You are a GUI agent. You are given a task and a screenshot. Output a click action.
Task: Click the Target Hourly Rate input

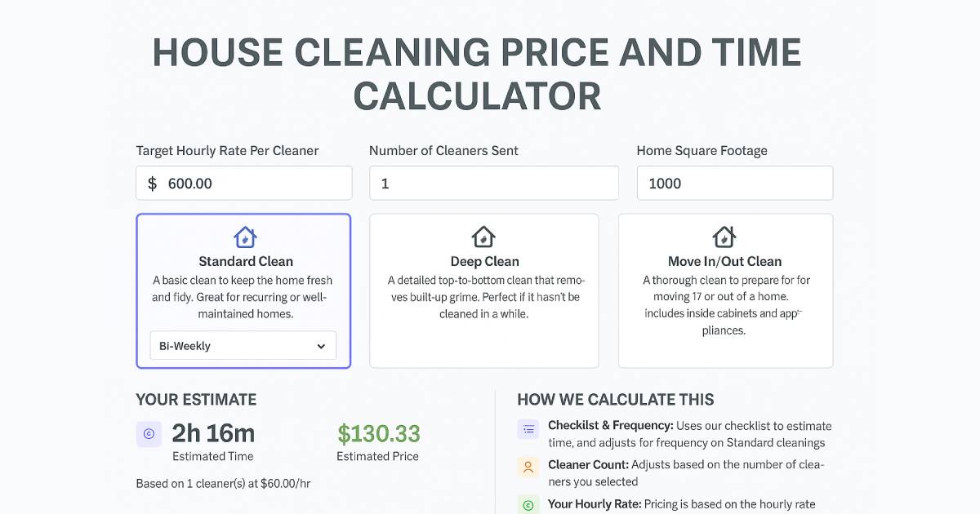tap(243, 183)
